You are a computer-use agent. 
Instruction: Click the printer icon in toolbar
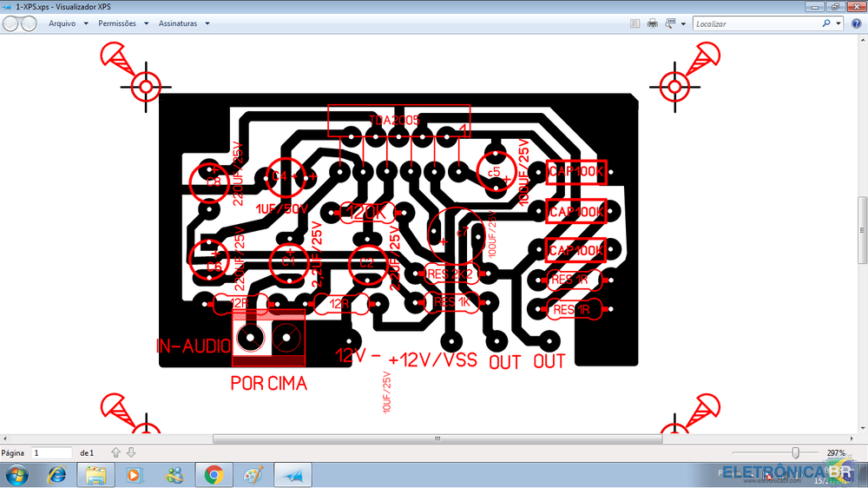tap(653, 24)
